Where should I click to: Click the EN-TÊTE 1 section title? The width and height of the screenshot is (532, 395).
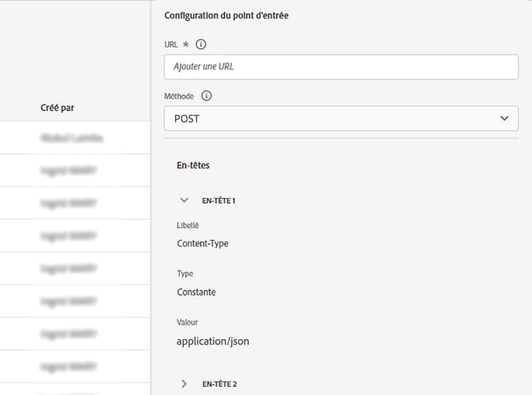tap(218, 201)
